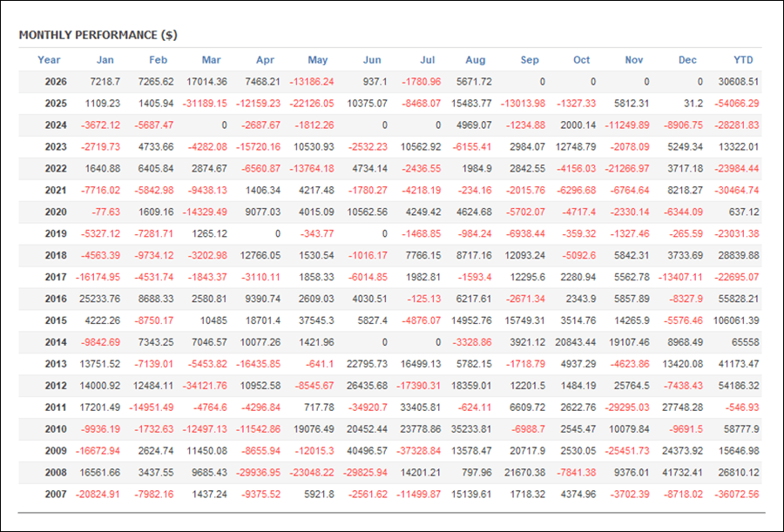This screenshot has height=532, width=784.
Task: Click the 2015 year row label
Action: tap(56, 320)
